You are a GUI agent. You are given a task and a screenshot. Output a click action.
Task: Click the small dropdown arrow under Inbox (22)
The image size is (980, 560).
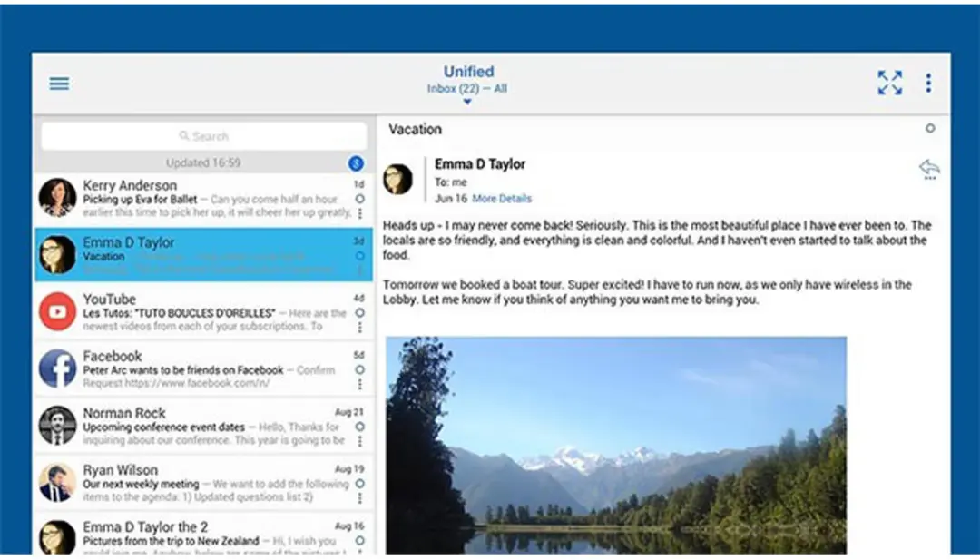tap(467, 102)
